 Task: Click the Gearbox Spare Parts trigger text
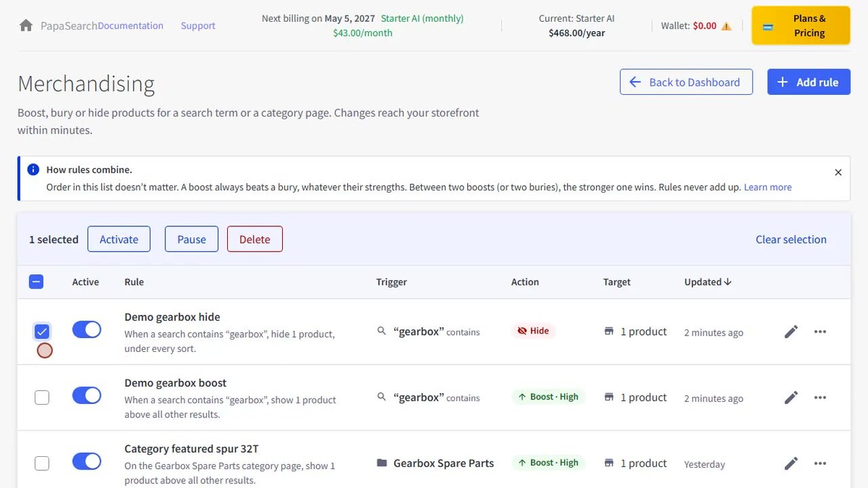[443, 463]
